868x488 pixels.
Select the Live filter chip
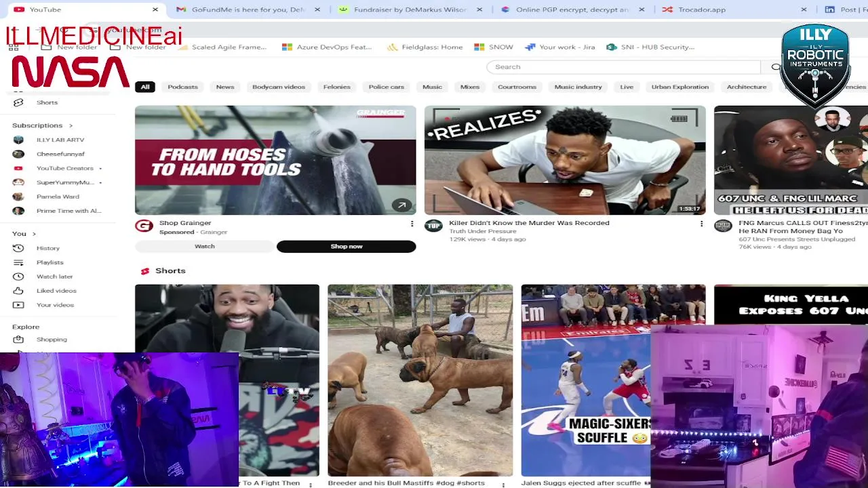coord(627,87)
